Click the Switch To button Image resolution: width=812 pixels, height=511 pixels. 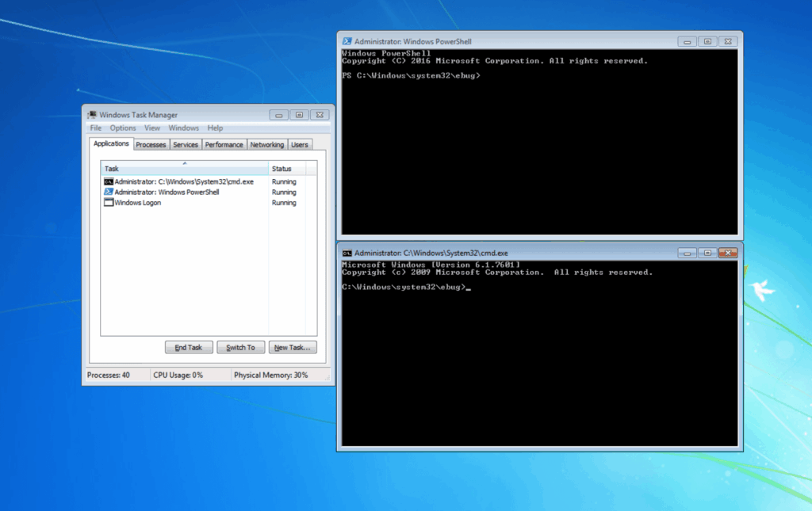[241, 348]
